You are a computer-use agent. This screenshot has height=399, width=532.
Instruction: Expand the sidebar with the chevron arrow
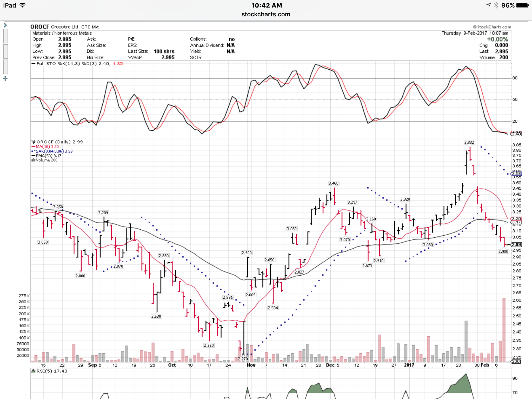click(5, 25)
